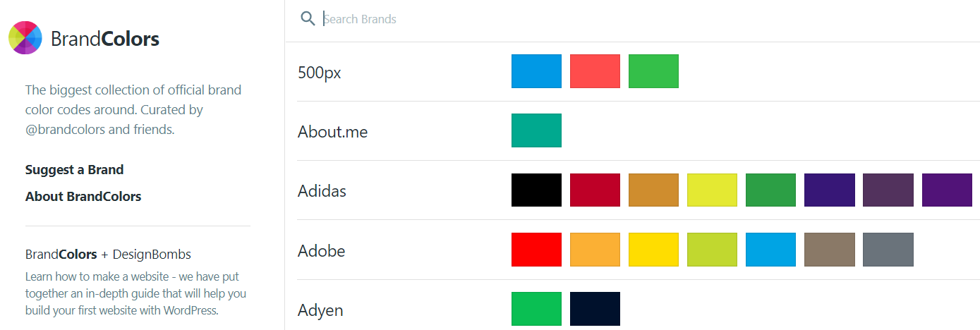Copy the teal About.me color swatch
The width and height of the screenshot is (980, 330).
(536, 130)
